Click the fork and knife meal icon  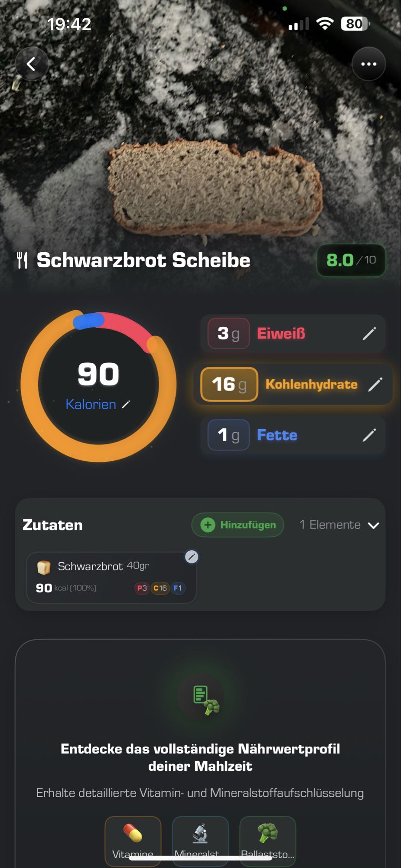tap(23, 260)
